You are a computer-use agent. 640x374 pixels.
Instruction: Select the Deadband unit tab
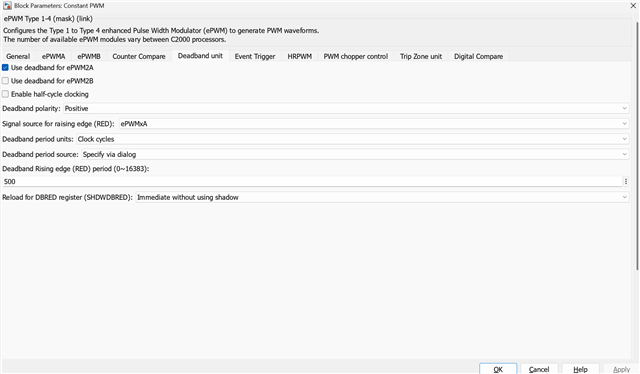(200, 56)
